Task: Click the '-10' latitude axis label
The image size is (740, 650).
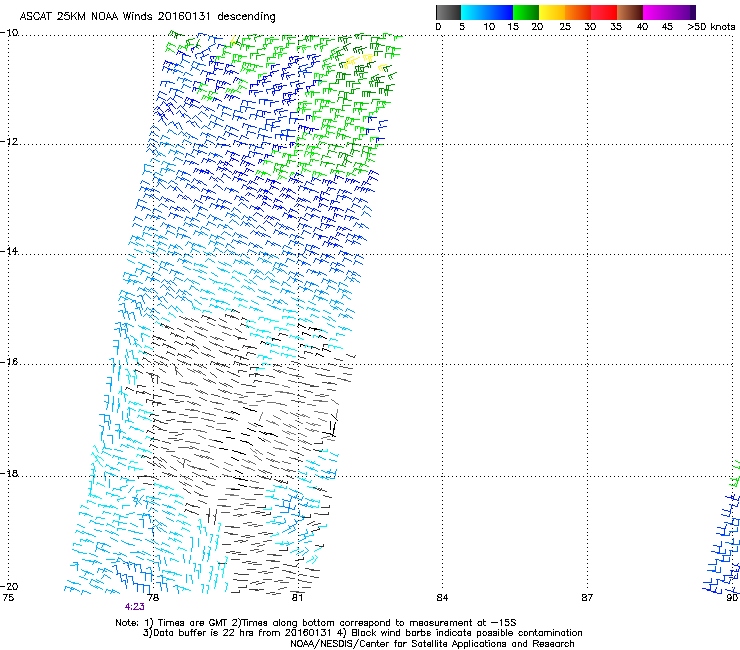Action: (9, 33)
